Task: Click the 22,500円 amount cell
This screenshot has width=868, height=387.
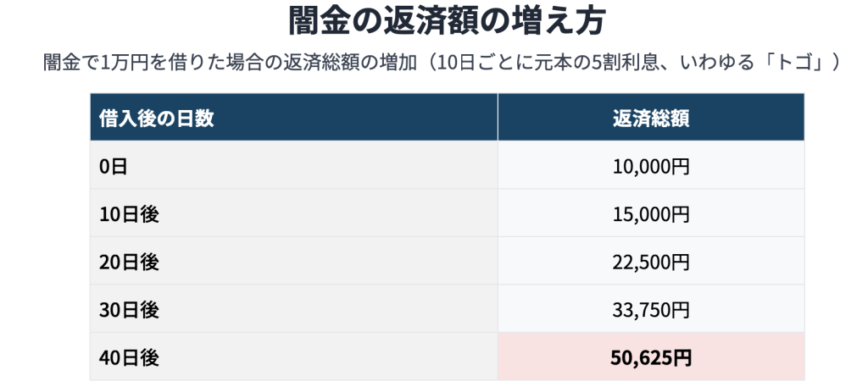Action: coord(651,262)
